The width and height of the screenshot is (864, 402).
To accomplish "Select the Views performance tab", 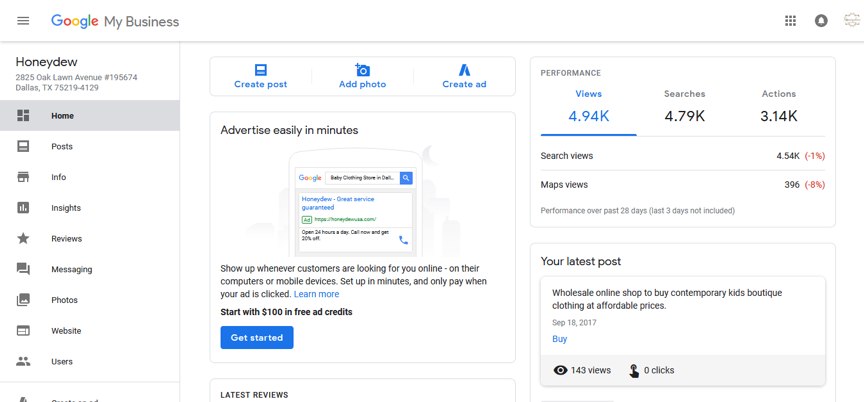I will 588,108.
